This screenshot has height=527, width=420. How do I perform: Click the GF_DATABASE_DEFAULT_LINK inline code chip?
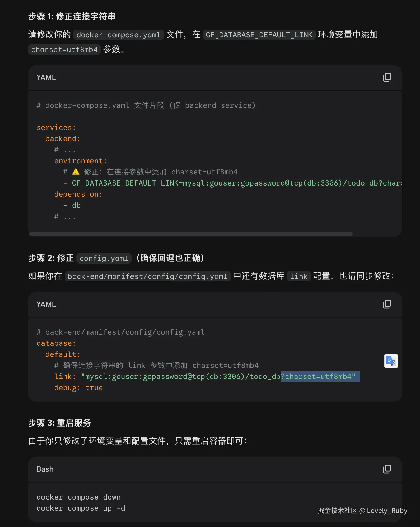[x=259, y=35]
